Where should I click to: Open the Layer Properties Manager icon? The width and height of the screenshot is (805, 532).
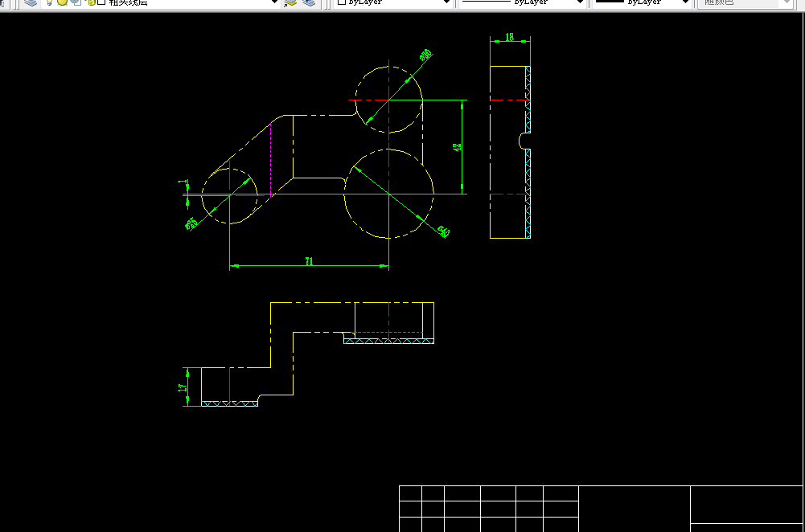(31, 2)
